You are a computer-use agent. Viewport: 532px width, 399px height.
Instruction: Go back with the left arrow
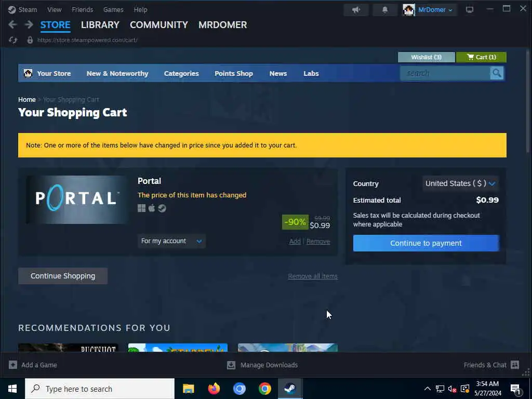pos(12,24)
